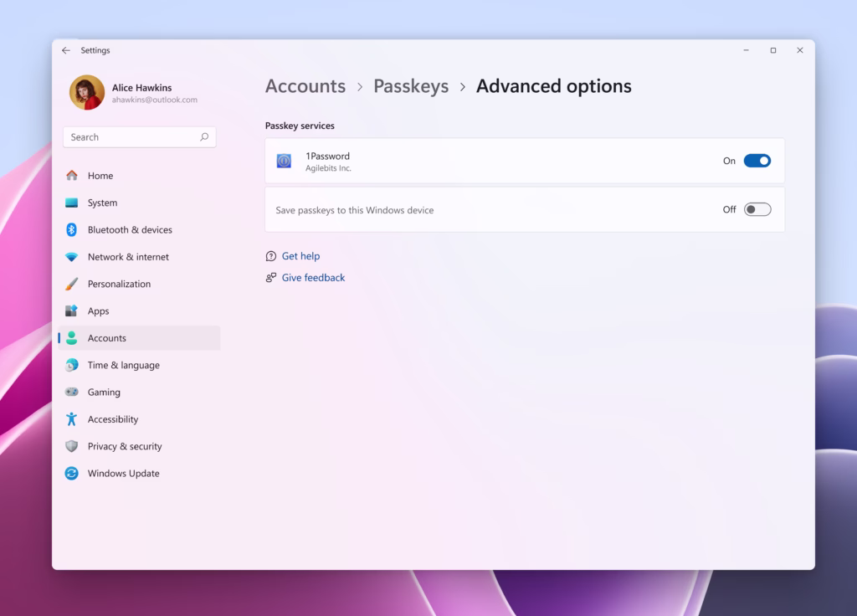Select the Network & internet icon
Viewport: 857px width, 616px height.
(x=73, y=257)
